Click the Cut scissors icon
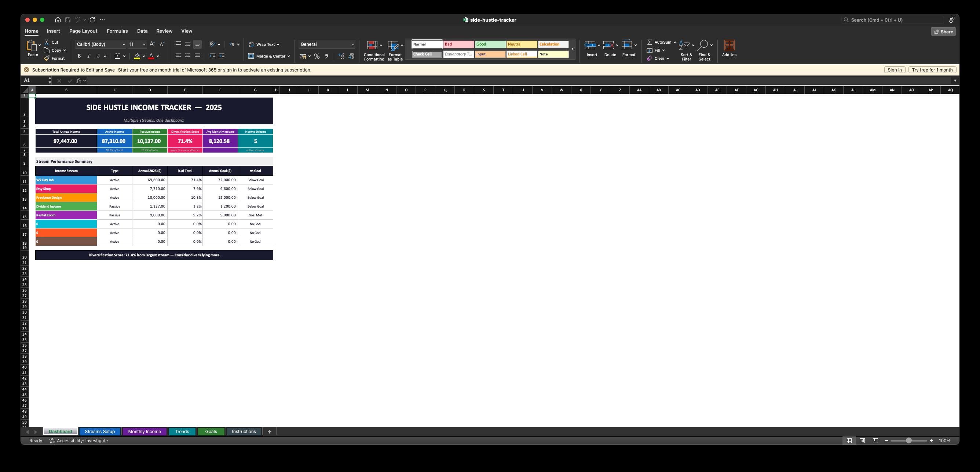The image size is (980, 472). click(47, 42)
